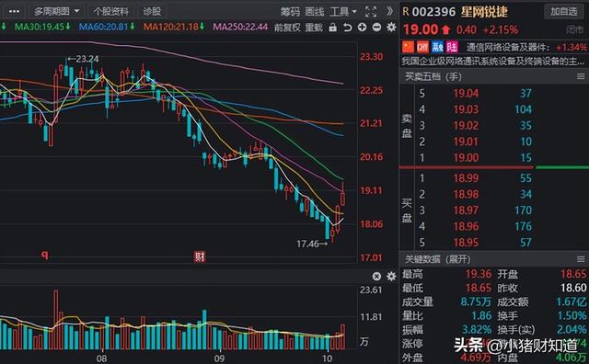Click the fullscreen expand icon
The width and height of the screenshot is (589, 364).
tap(371, 12)
